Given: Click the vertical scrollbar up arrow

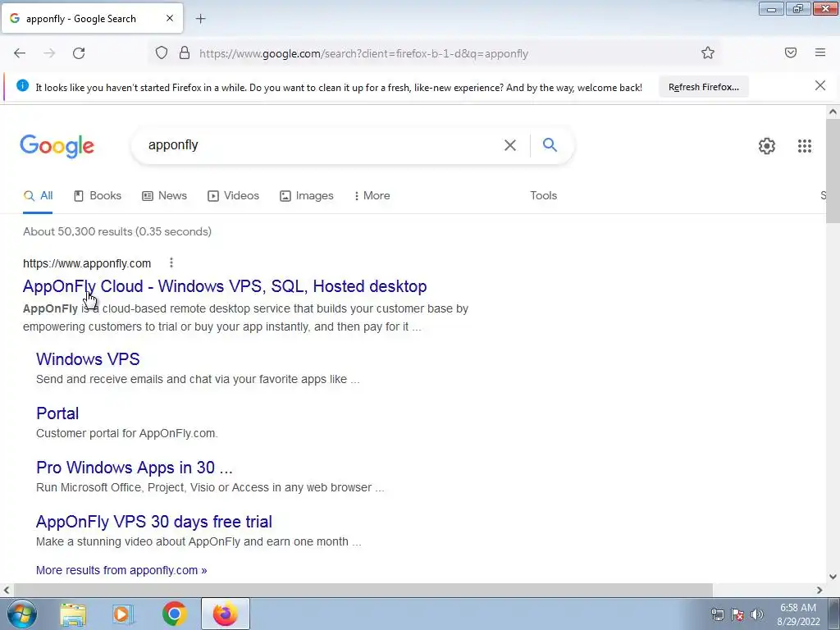Looking at the screenshot, I should click(833, 112).
